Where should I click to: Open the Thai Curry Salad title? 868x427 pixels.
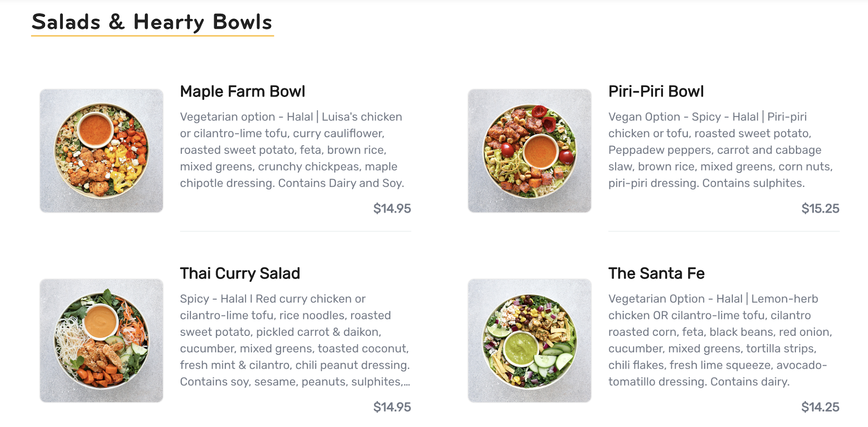click(240, 274)
